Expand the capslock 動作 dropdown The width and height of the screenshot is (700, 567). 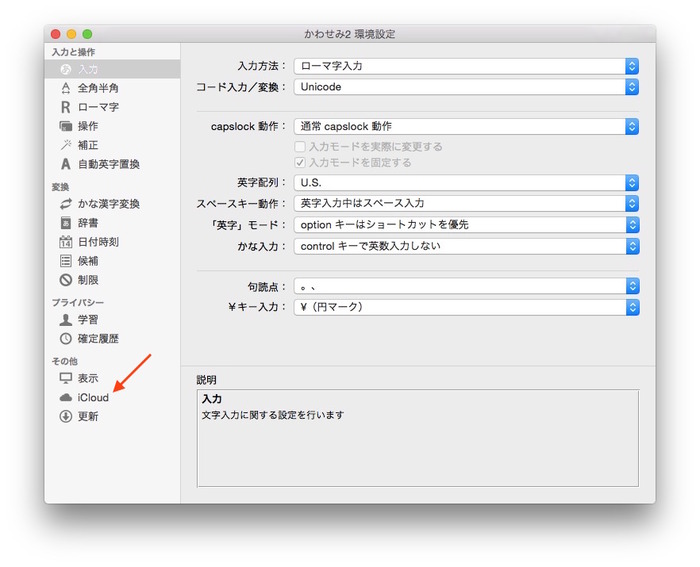pos(466,126)
